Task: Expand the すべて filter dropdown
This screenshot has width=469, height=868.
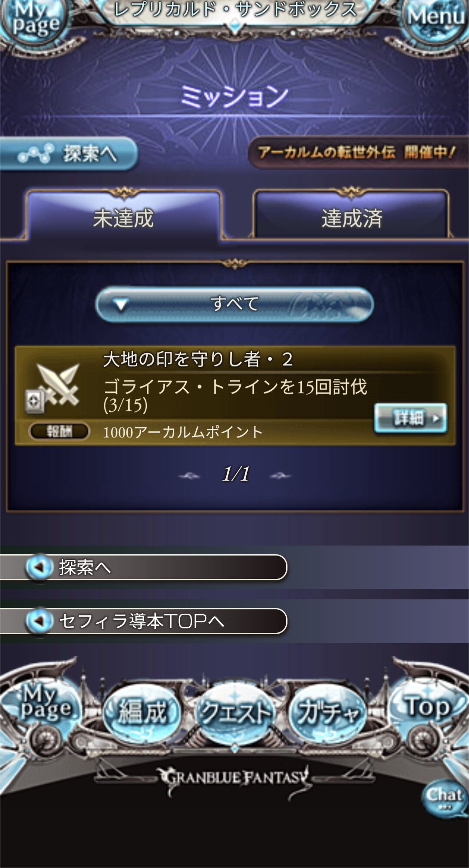Action: pos(234,304)
